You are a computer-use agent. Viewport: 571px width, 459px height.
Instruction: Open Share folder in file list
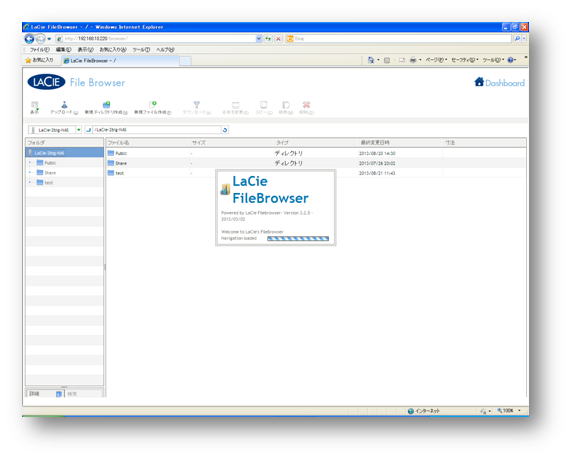[x=117, y=163]
